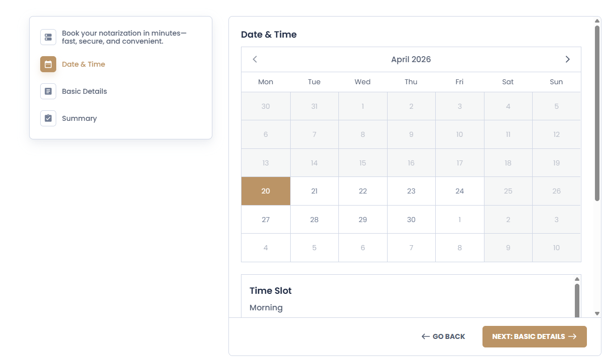This screenshot has height=364, width=610.
Task: Click the Summary checklist icon
Action: (x=48, y=118)
